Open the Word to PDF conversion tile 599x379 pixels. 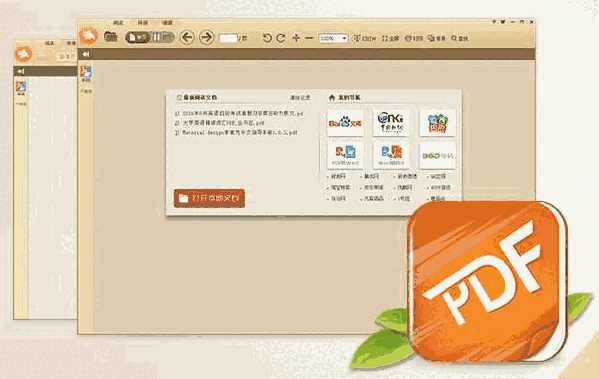[390, 155]
